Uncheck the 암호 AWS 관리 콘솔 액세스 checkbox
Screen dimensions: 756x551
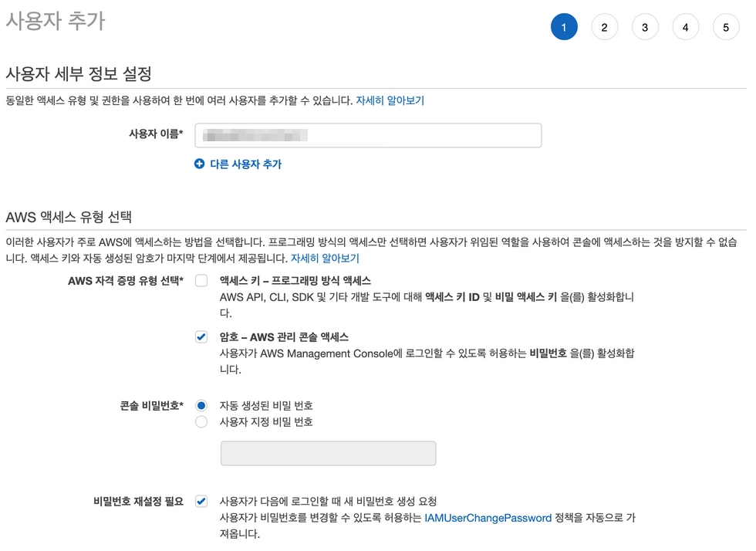pyautogui.click(x=201, y=337)
